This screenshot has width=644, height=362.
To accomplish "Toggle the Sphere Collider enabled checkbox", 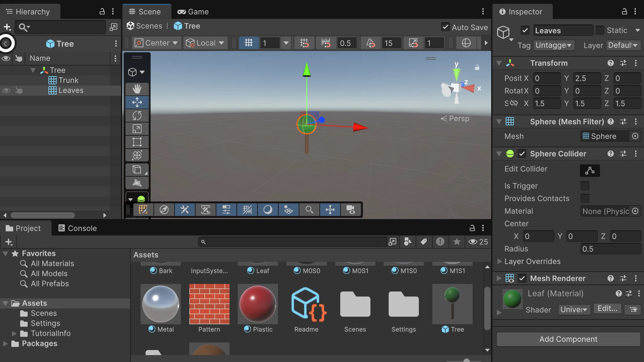I will (x=522, y=154).
